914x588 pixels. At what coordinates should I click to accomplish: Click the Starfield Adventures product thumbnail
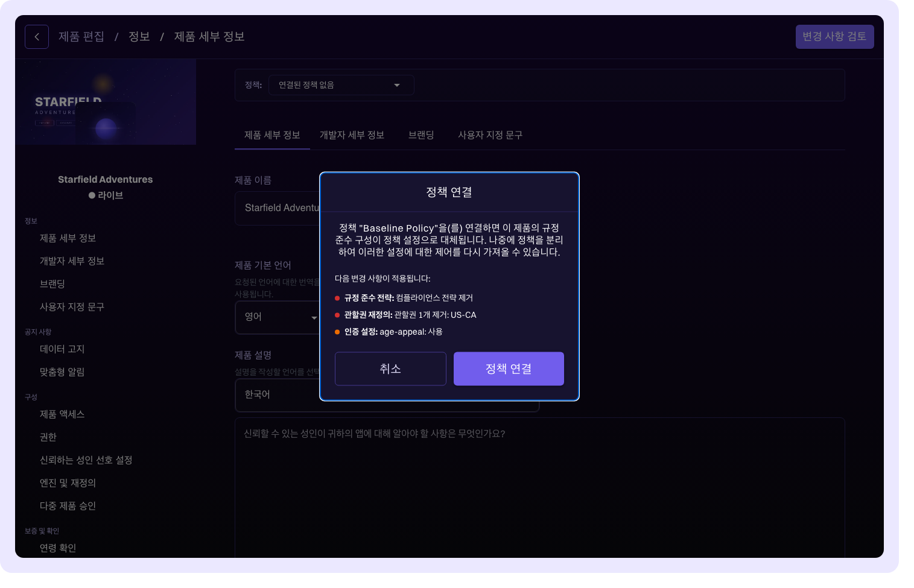click(106, 102)
